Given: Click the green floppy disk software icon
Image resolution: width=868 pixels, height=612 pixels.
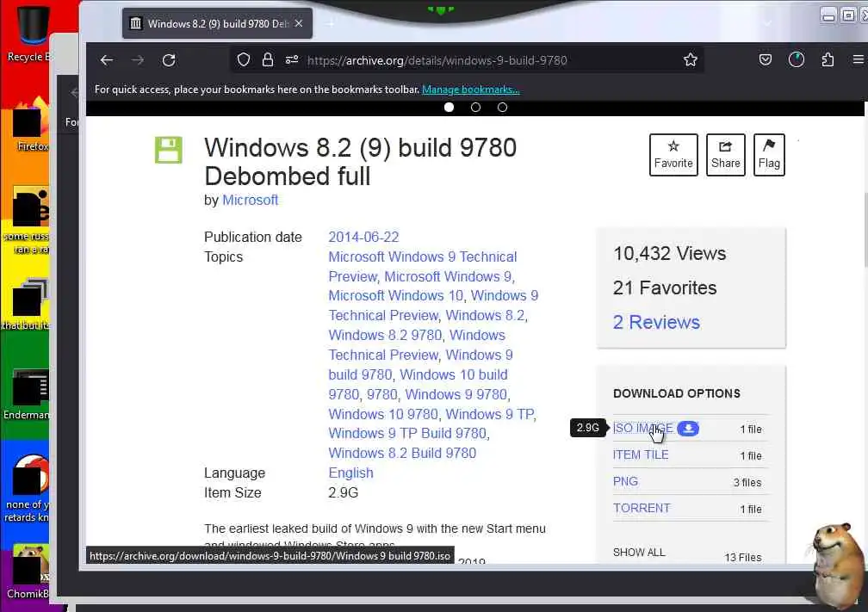Looking at the screenshot, I should (168, 150).
